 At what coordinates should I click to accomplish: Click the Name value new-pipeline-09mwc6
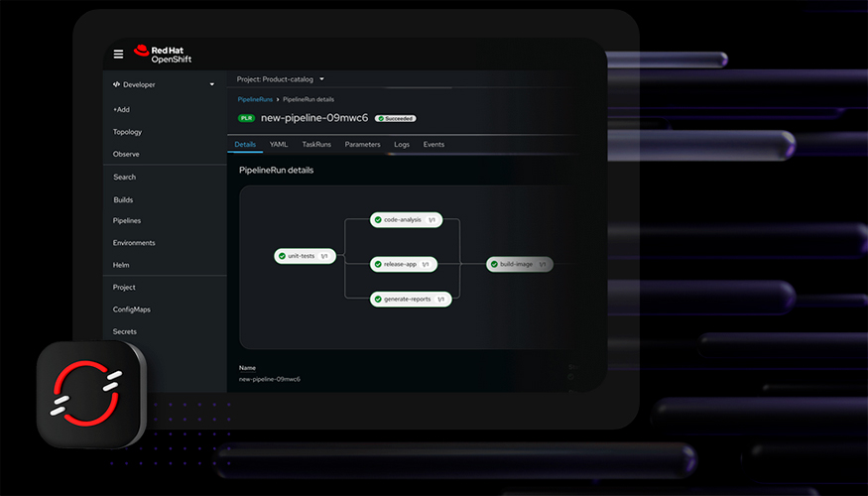tap(270, 379)
